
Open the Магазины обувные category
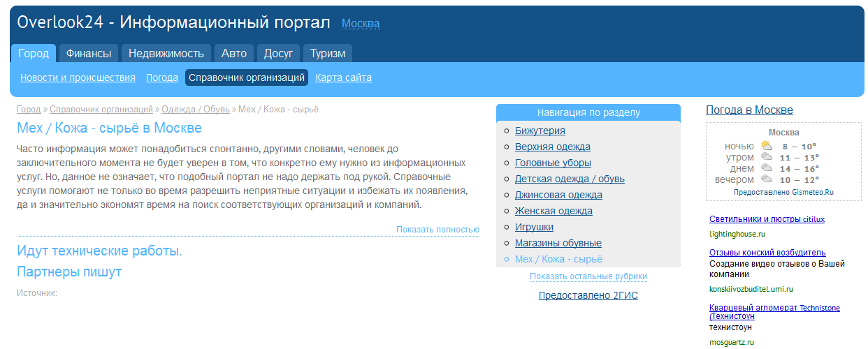(558, 243)
